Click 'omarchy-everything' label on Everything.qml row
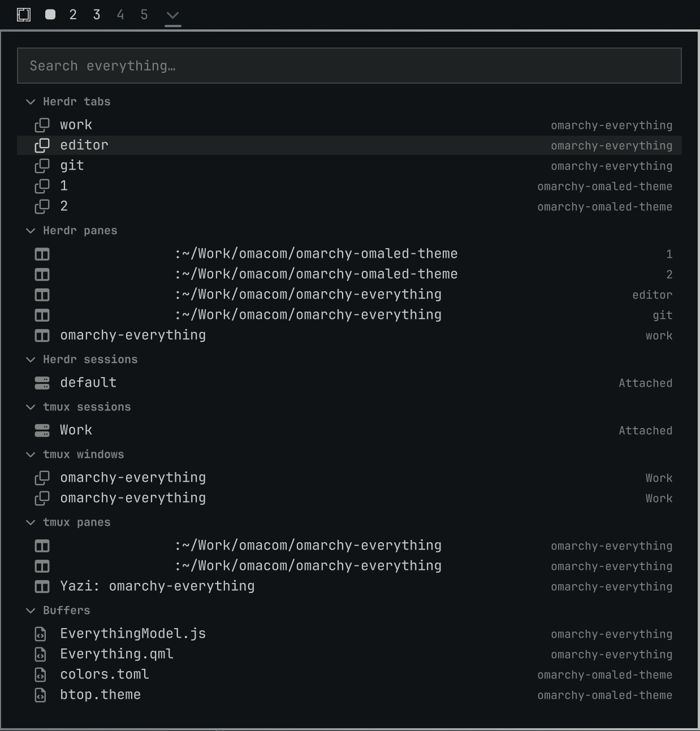Screen dimensions: 700x731 coord(612,655)
